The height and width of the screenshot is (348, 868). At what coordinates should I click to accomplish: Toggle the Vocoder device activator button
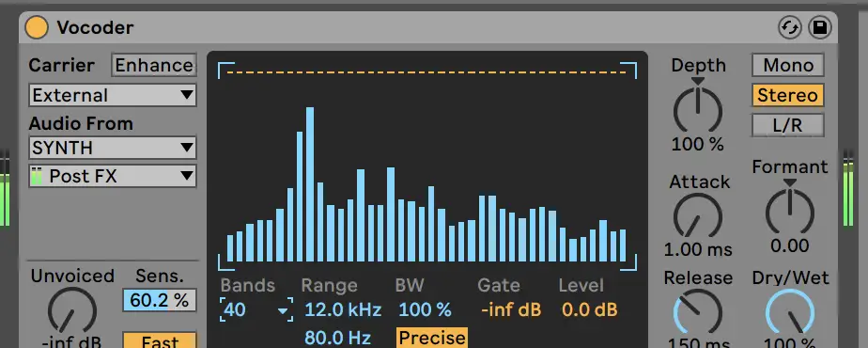[37, 27]
